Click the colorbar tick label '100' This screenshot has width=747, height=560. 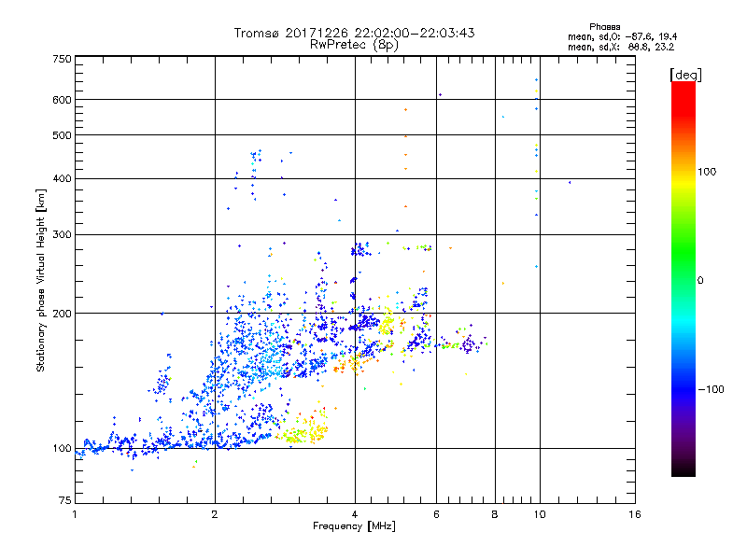[707, 172]
